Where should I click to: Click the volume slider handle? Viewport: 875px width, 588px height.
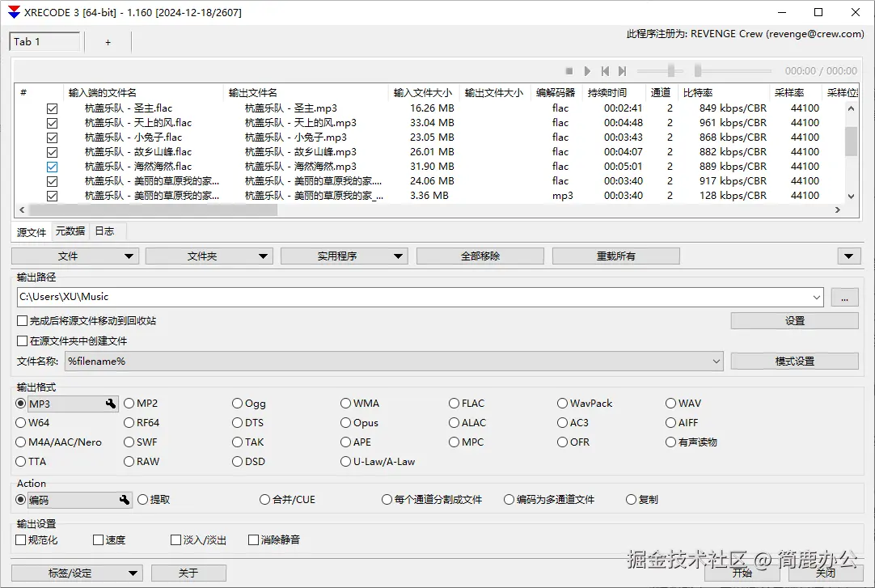671,70
